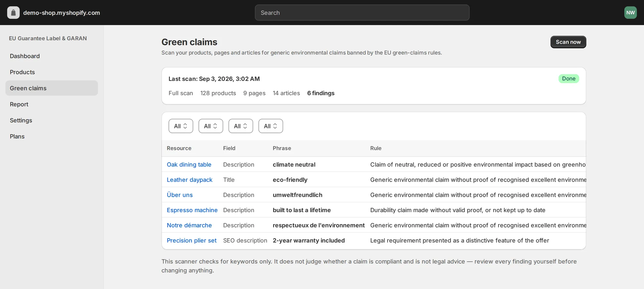Image resolution: width=644 pixels, height=289 pixels.
Task: Click the phrase 'respectueux de l'environnement'
Action: tap(319, 225)
